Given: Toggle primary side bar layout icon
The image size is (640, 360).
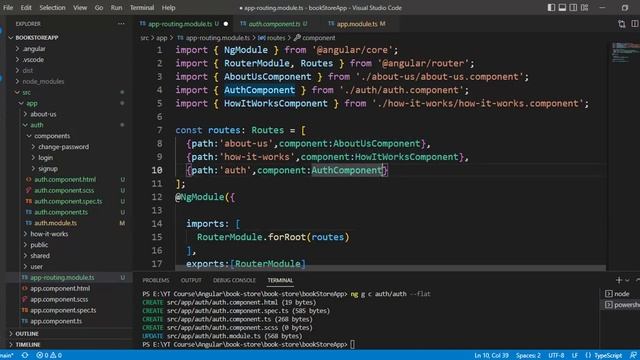Looking at the screenshot, I should coord(551,7).
